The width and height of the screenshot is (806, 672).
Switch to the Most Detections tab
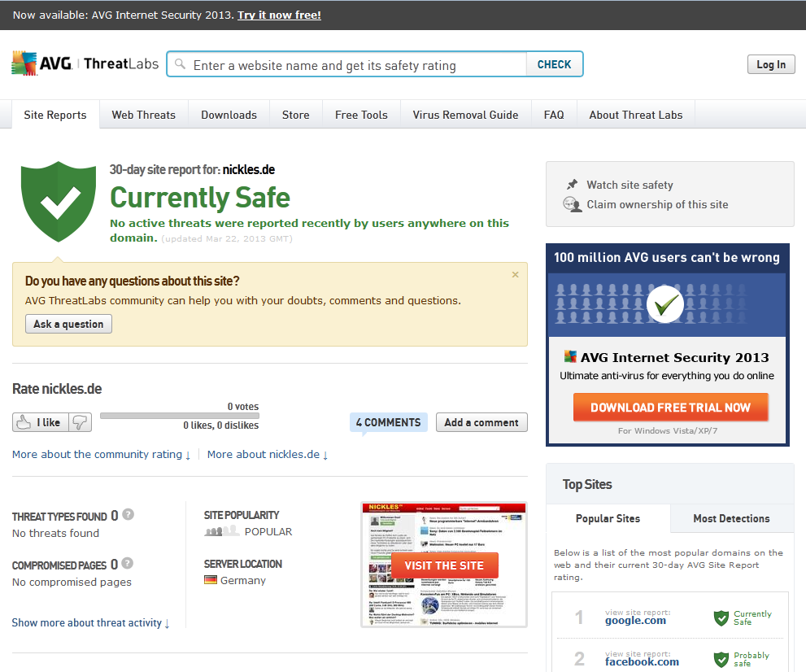(731, 518)
